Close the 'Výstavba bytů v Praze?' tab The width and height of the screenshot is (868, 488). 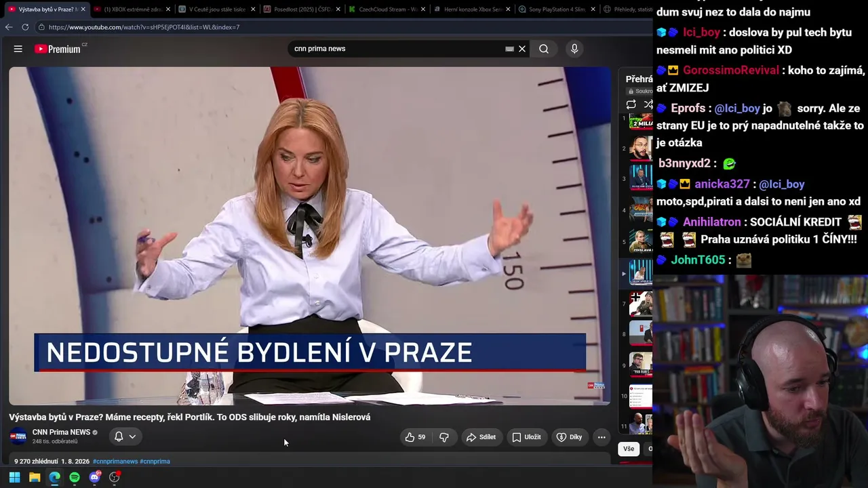(x=83, y=9)
